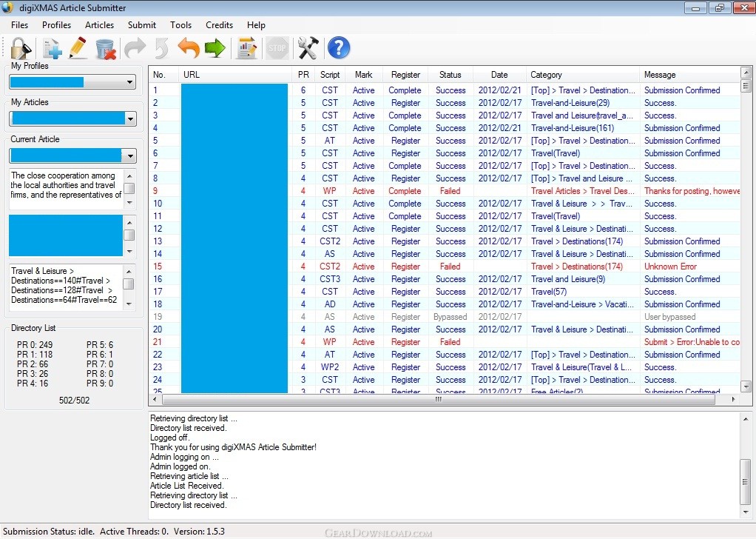Click the yellow pencil edit icon
Viewport: 756px width, 539px height.
pos(78,48)
